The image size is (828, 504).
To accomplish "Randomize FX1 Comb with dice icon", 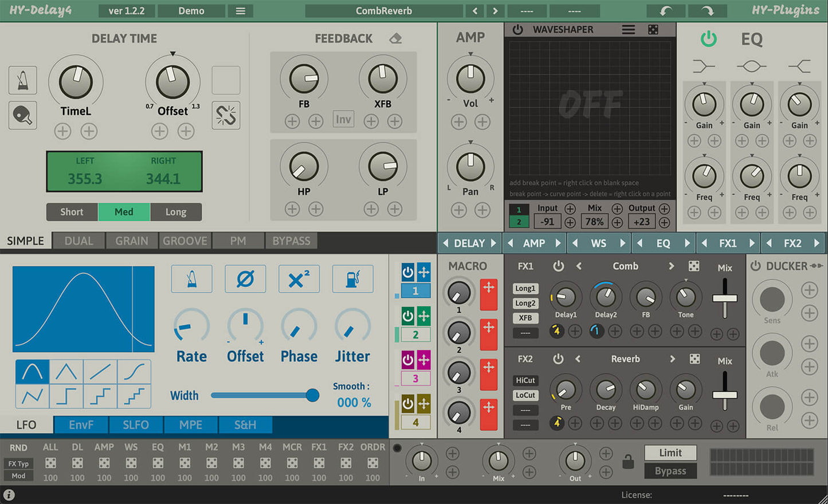I will pyautogui.click(x=694, y=266).
